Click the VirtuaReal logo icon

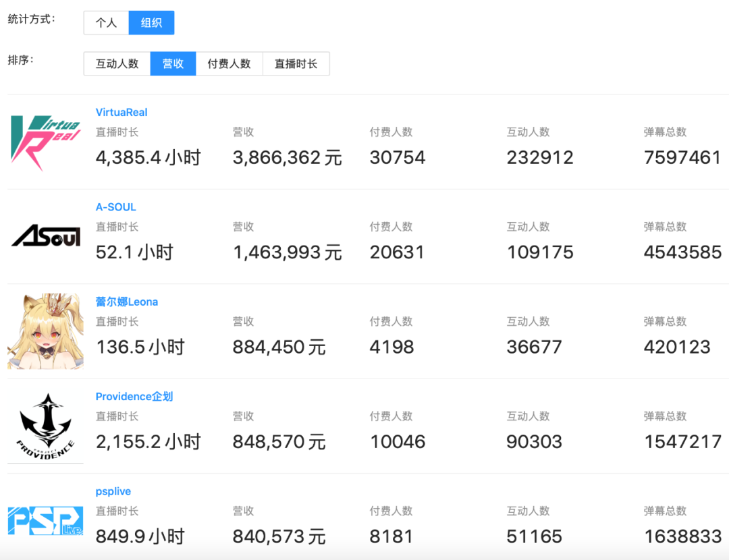[45, 142]
